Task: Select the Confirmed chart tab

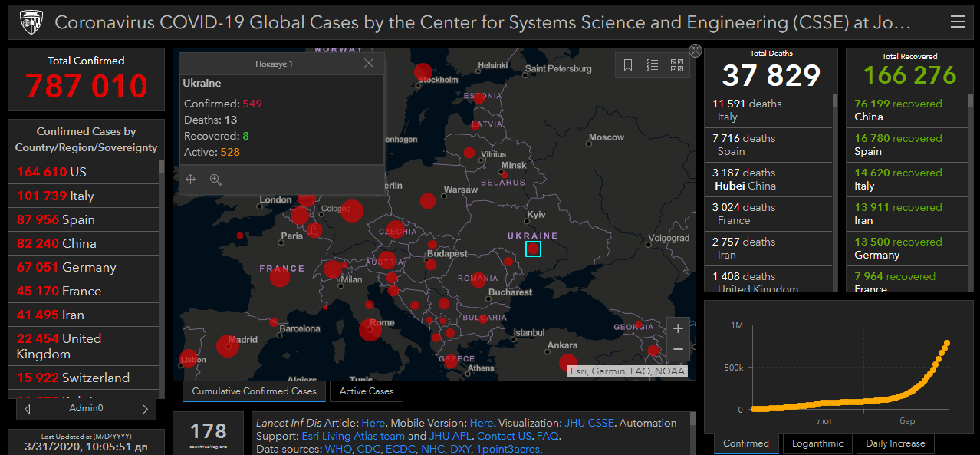Action: click(x=746, y=443)
